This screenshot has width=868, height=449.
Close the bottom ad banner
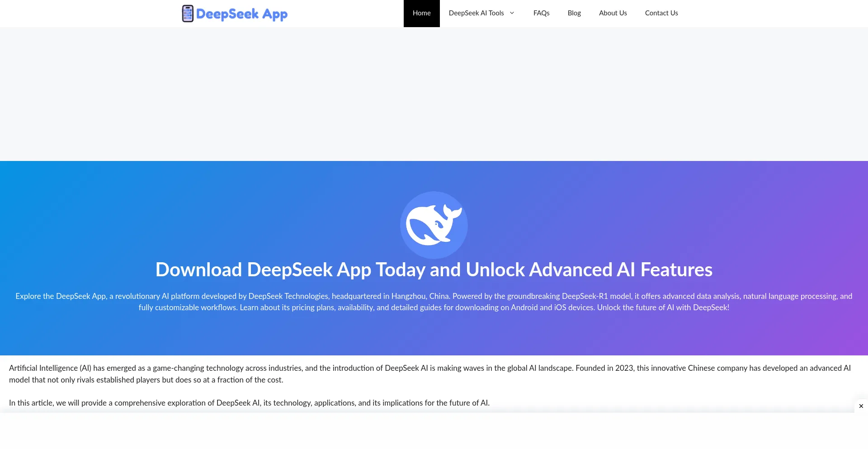point(861,406)
